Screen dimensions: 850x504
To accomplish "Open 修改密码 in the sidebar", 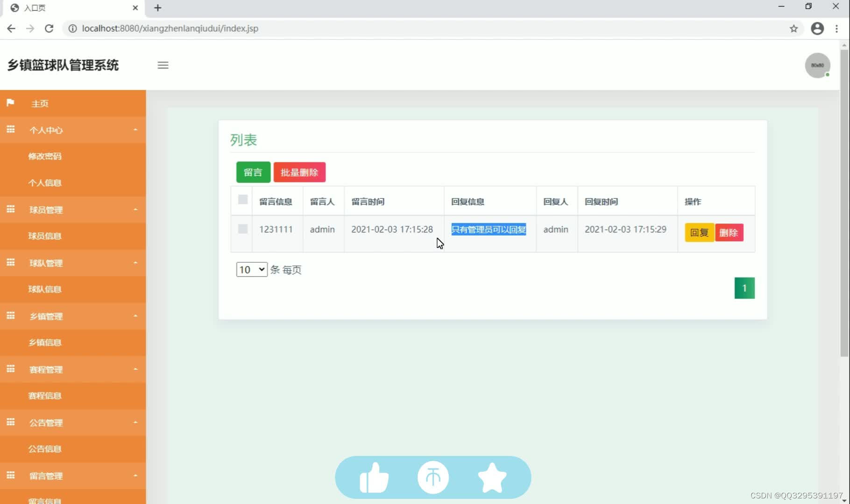I will click(x=45, y=156).
